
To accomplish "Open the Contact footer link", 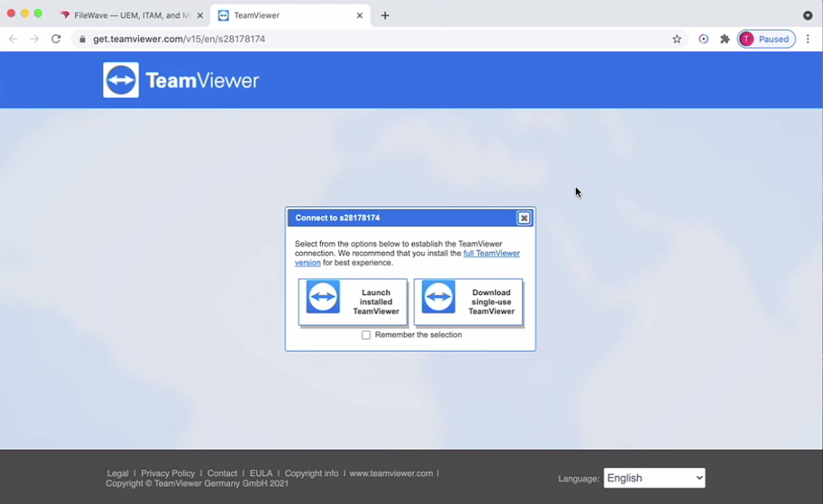I will (222, 473).
